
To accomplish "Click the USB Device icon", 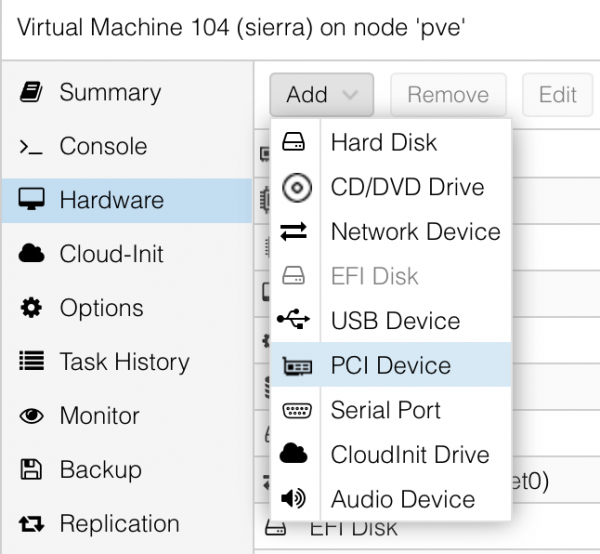I will (294, 321).
